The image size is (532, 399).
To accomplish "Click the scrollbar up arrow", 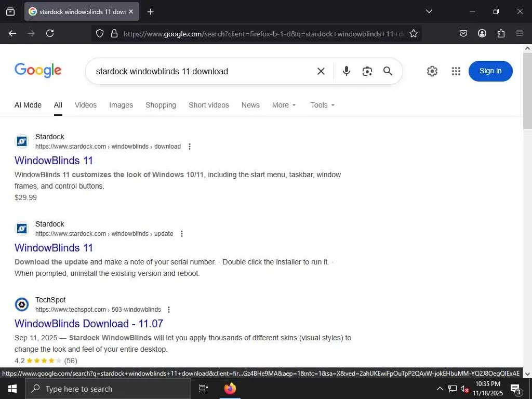I will [527, 48].
